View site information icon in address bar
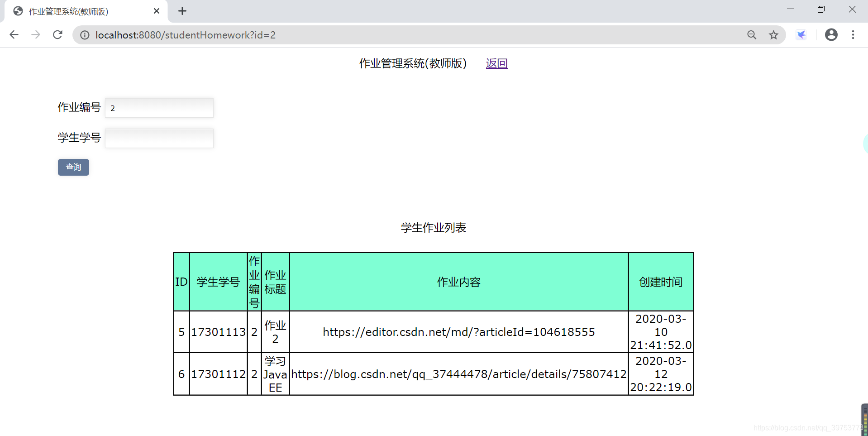868x436 pixels. 85,35
